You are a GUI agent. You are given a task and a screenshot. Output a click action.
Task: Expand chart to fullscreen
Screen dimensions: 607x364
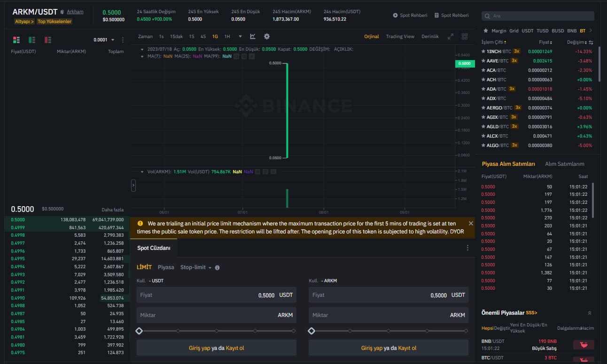pos(450,37)
